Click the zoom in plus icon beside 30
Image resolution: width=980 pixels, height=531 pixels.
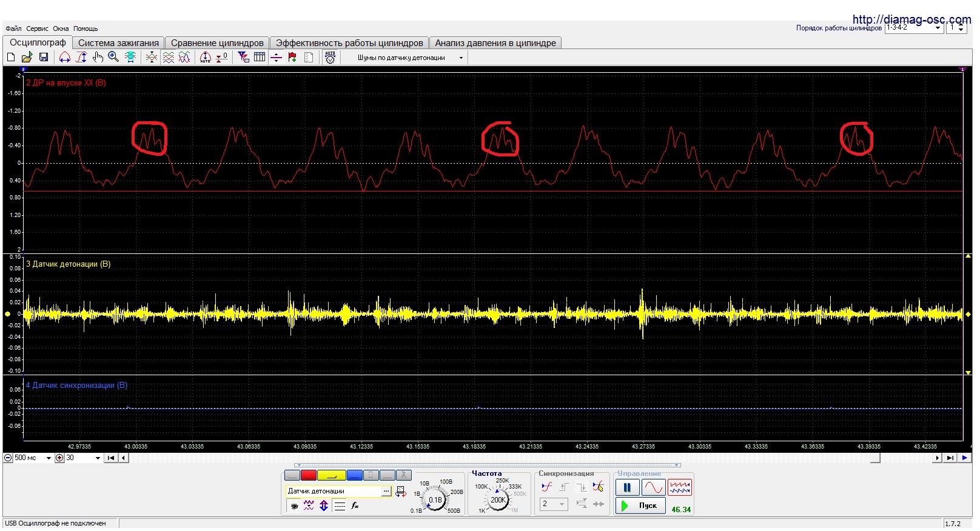click(x=59, y=458)
